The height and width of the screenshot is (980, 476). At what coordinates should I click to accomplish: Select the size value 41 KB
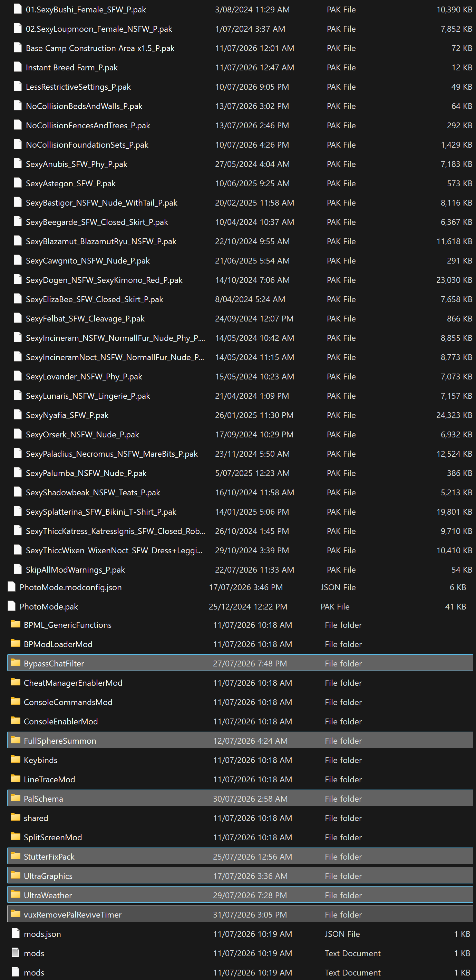455,606
